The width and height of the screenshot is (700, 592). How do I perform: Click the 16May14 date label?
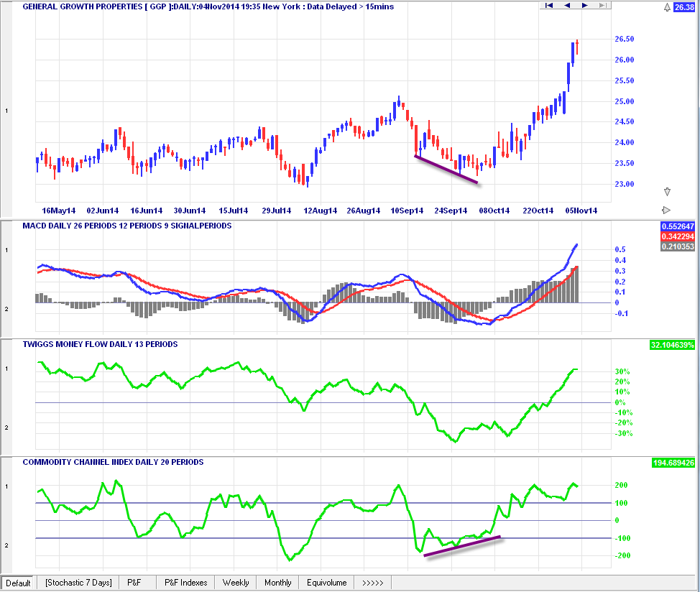tap(58, 211)
